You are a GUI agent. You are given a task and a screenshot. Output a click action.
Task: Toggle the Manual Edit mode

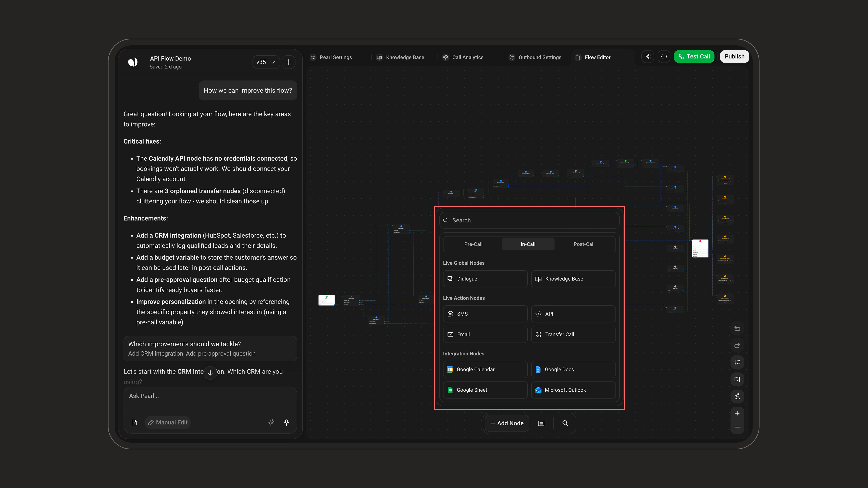(168, 422)
